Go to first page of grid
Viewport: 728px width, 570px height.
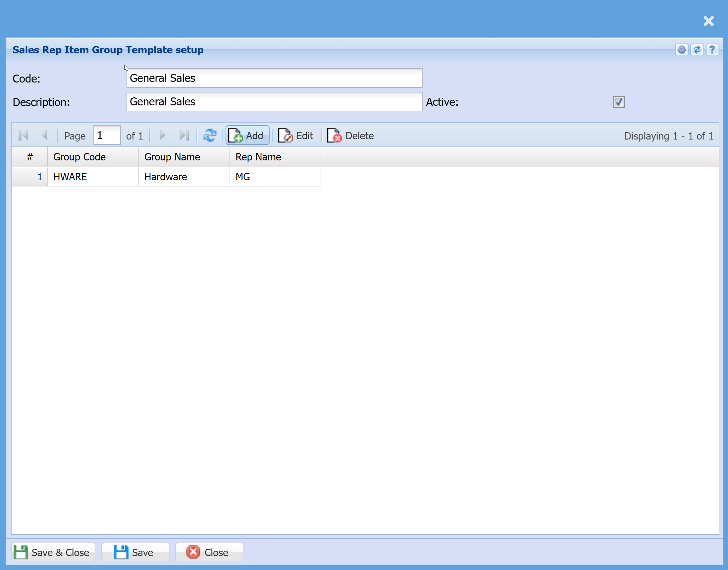(x=23, y=136)
